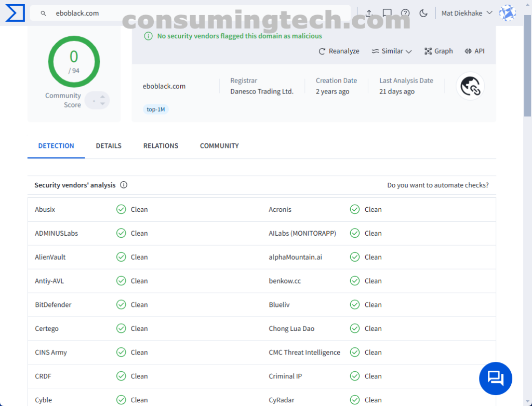Image resolution: width=532 pixels, height=406 pixels.
Task: Click the upload file icon
Action: tap(369, 13)
